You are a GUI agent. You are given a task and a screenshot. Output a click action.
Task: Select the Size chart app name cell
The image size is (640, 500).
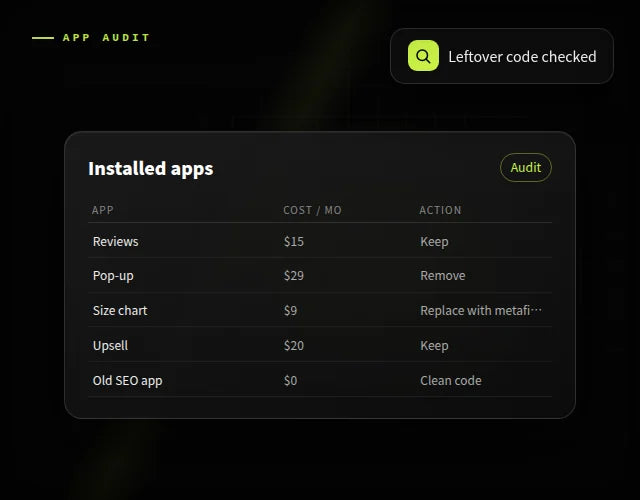[120, 311]
